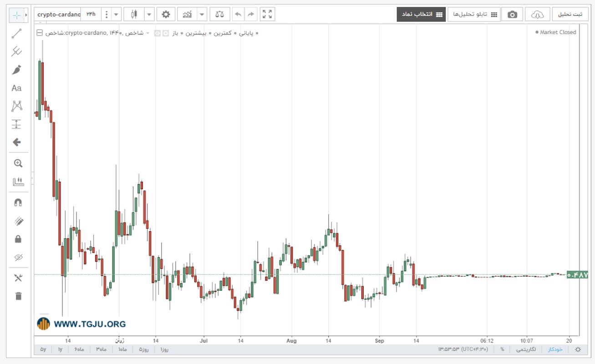Open the time interval dropdown arrow

116,15
